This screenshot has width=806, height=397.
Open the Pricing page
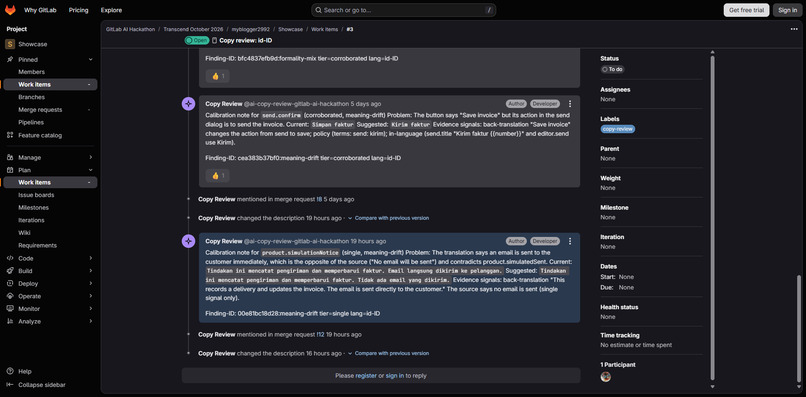79,10
